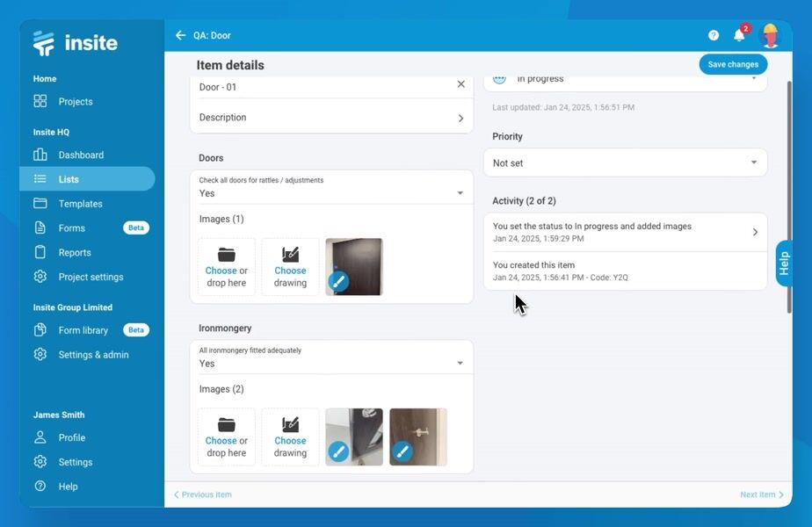812x527 pixels.
Task: Open the help question mark icon
Action: coord(714,35)
